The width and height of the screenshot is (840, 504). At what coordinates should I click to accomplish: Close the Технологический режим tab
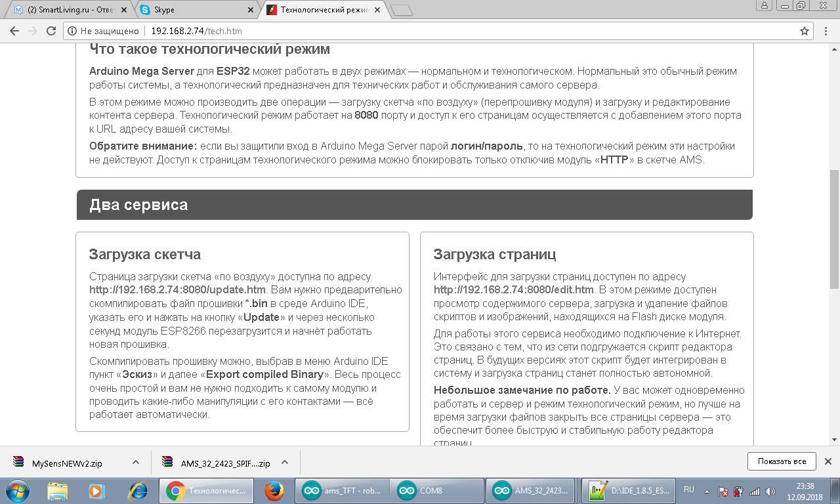tap(377, 10)
